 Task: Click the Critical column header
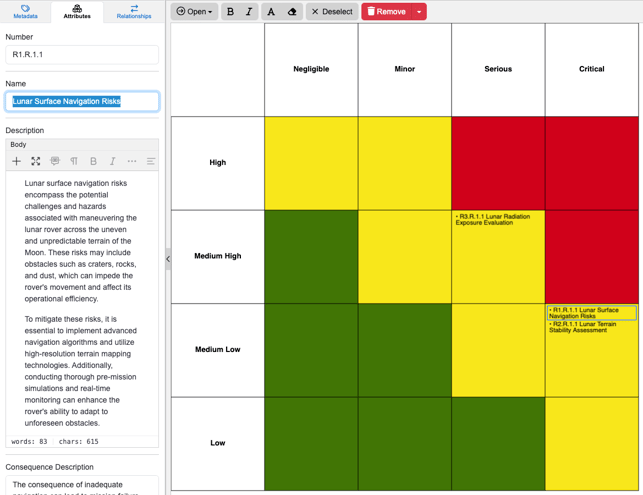(592, 69)
